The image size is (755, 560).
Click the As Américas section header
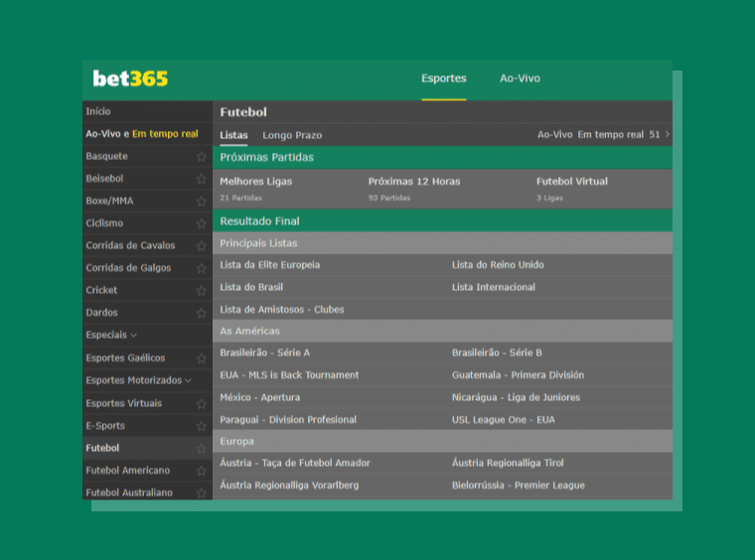coord(442,331)
